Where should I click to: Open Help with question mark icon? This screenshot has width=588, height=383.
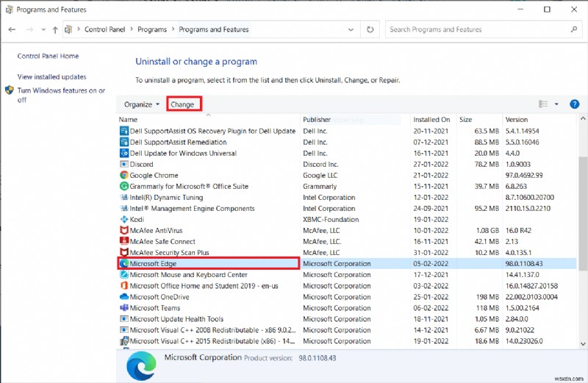point(574,104)
